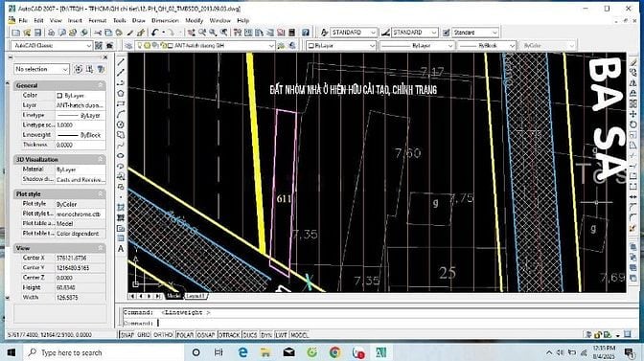The width and height of the screenshot is (644, 361).
Task: Click the Center X value field
Action: pos(80,258)
